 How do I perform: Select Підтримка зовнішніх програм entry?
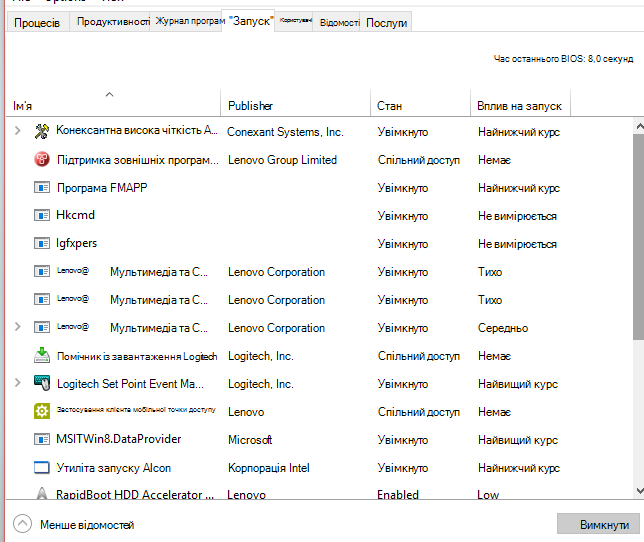pos(138,160)
